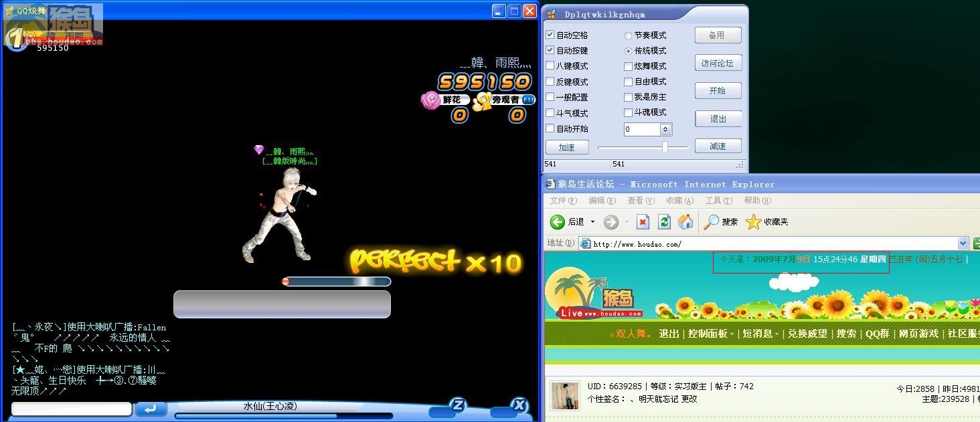Screen dimensions: 980x422
Task: Select the 传统模式 radio button
Action: 628,51
